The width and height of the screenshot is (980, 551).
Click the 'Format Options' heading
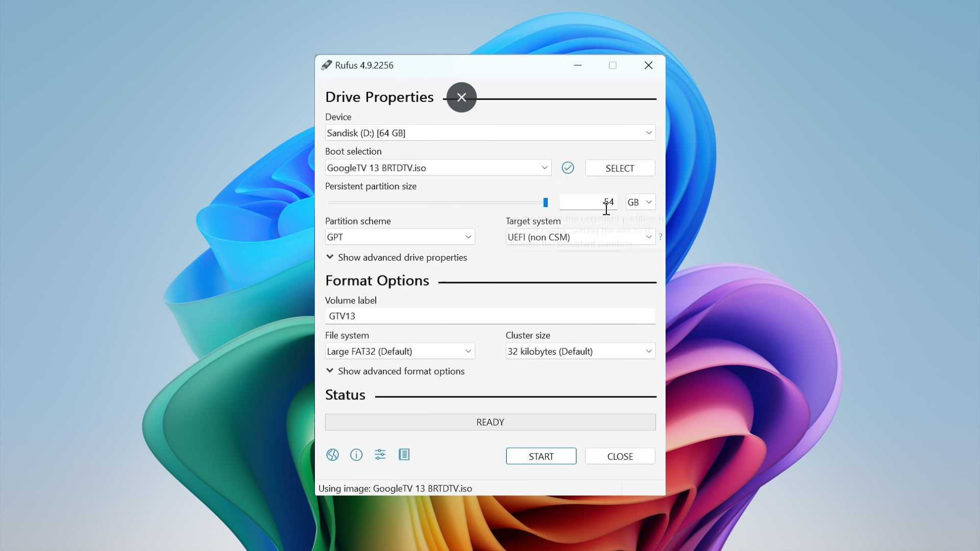coord(377,281)
